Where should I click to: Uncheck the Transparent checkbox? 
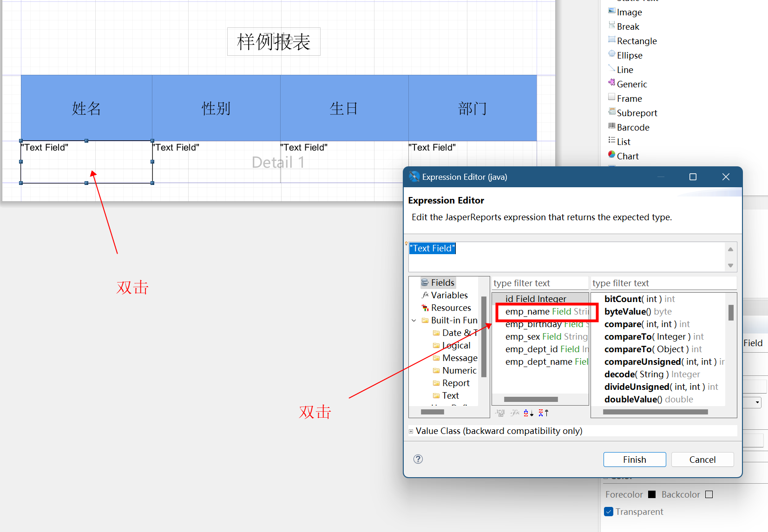tap(609, 512)
